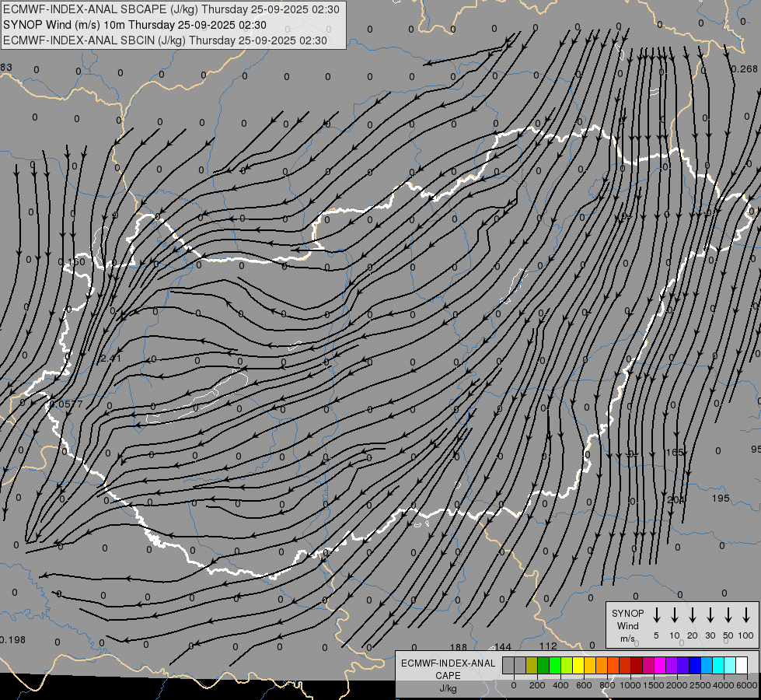Viewport: 761px width, 700px height.
Task: Click the 'SYNOP Wind m/s' legend label
Action: [x=627, y=625]
